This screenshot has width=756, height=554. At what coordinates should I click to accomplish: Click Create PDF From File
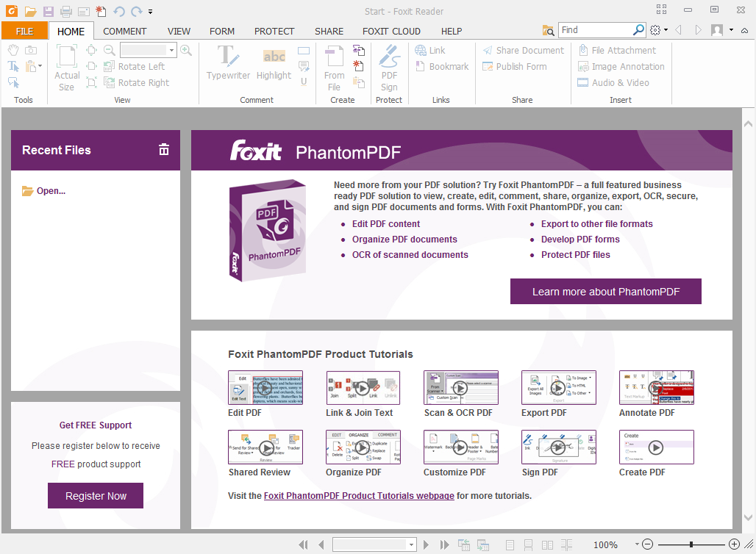(334, 68)
